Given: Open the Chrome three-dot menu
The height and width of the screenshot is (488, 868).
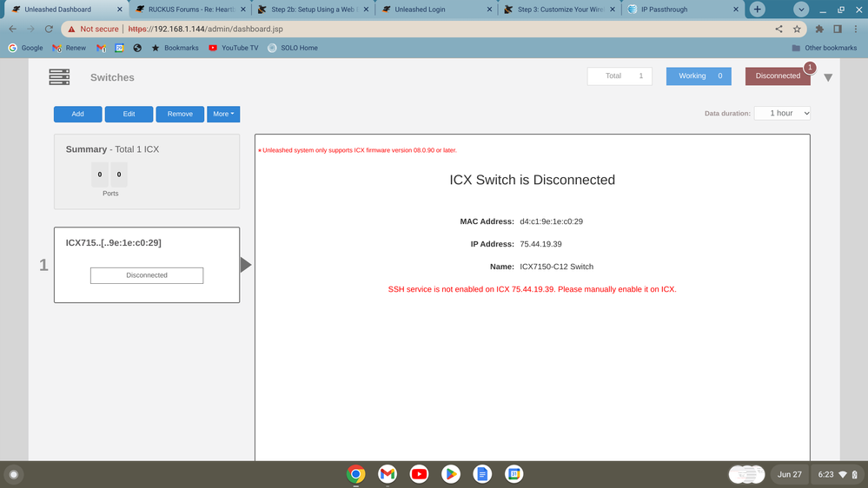Looking at the screenshot, I should tap(856, 29).
